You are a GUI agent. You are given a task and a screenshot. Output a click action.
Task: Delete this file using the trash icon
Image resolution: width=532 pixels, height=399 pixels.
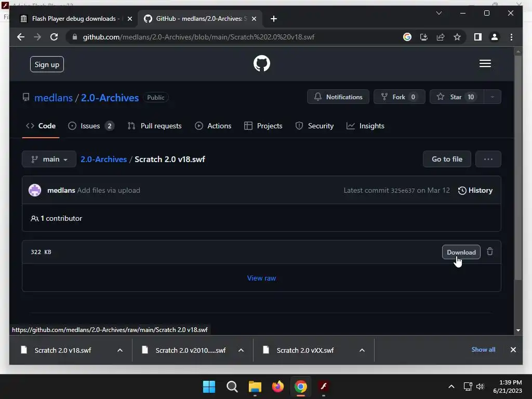coord(489,252)
